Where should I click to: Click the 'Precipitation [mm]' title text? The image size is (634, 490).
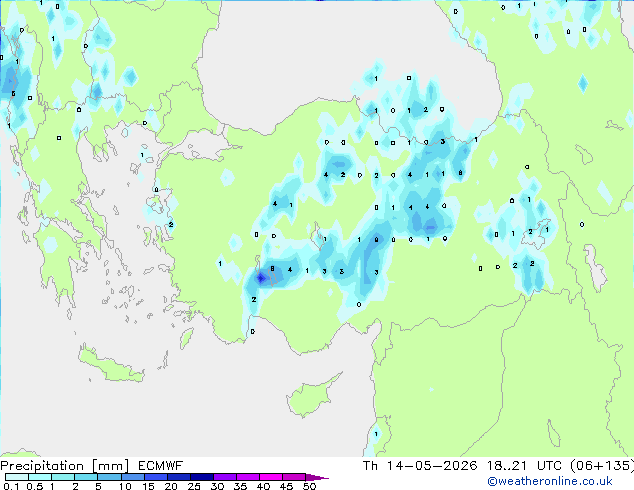point(64,466)
